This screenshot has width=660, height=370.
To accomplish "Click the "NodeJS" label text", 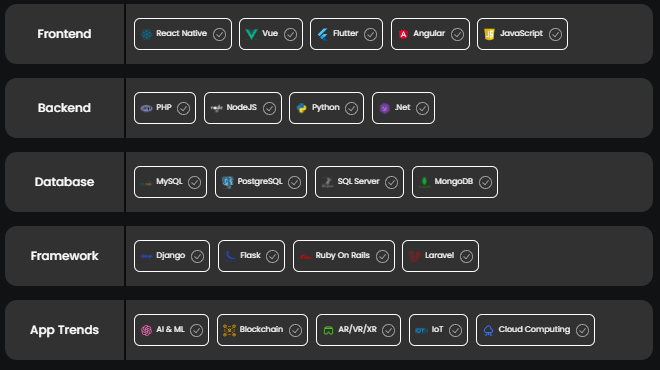I will click(x=242, y=107).
